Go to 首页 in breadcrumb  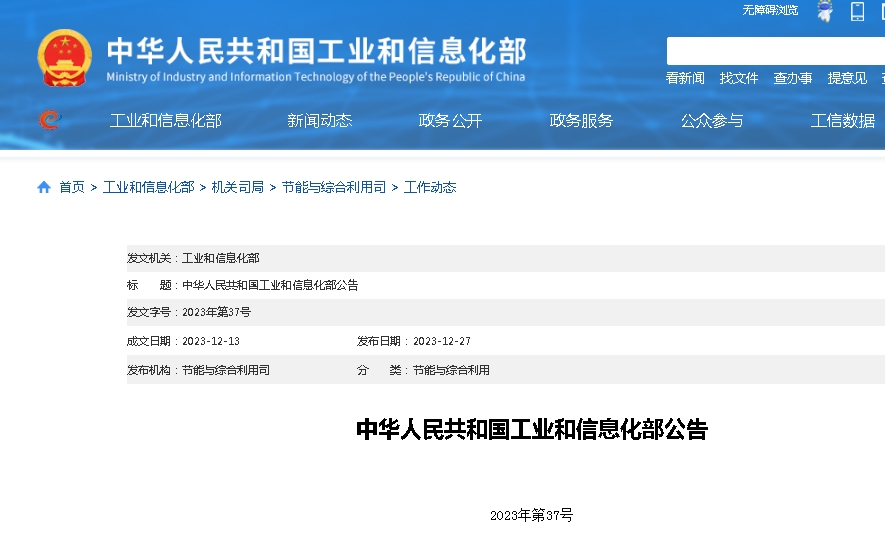click(x=72, y=187)
